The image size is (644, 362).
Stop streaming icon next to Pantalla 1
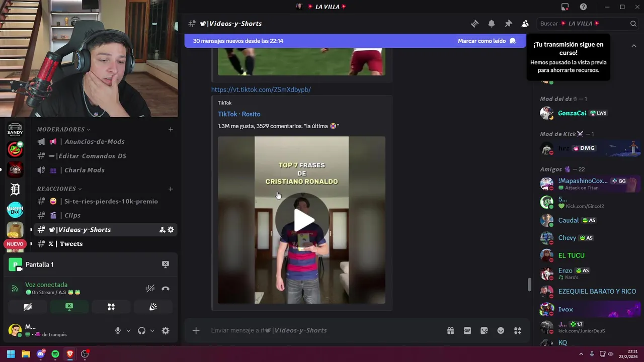tap(165, 264)
